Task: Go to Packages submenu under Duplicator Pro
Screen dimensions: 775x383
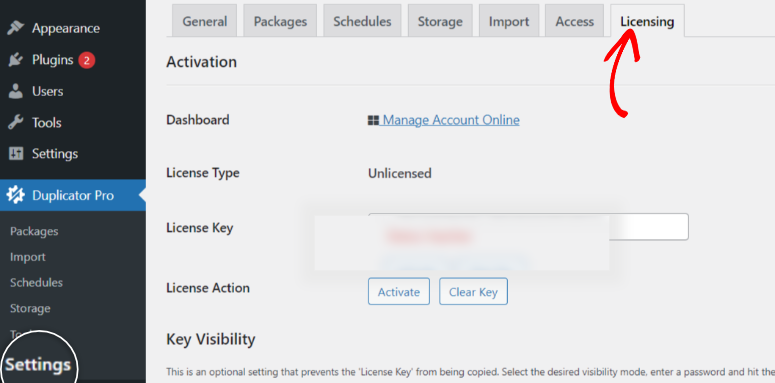Action: point(34,231)
